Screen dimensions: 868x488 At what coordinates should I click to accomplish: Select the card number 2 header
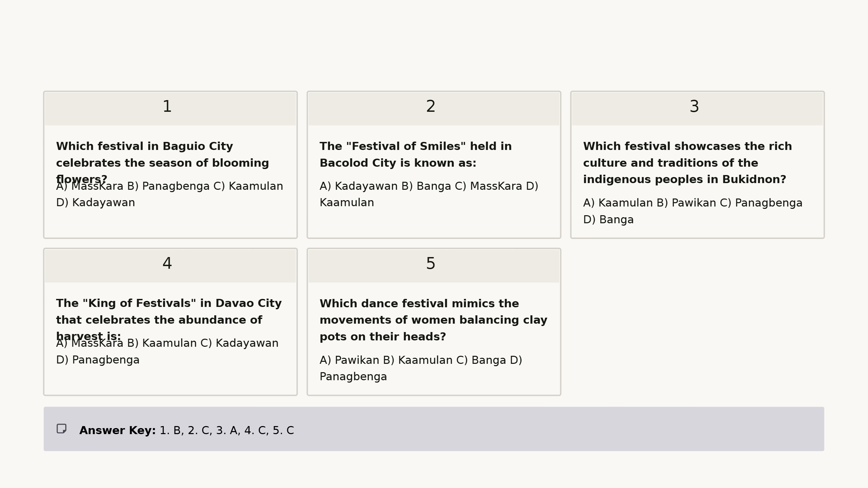tap(434, 109)
